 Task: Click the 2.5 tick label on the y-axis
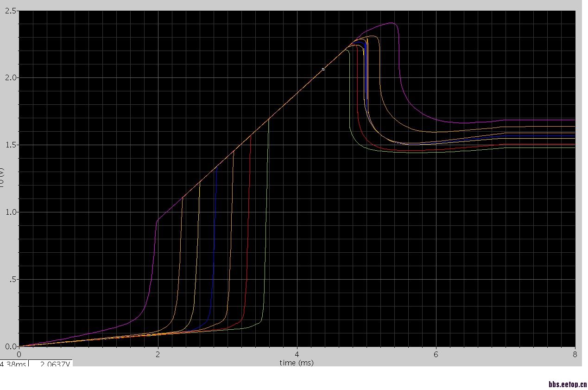pyautogui.click(x=11, y=11)
